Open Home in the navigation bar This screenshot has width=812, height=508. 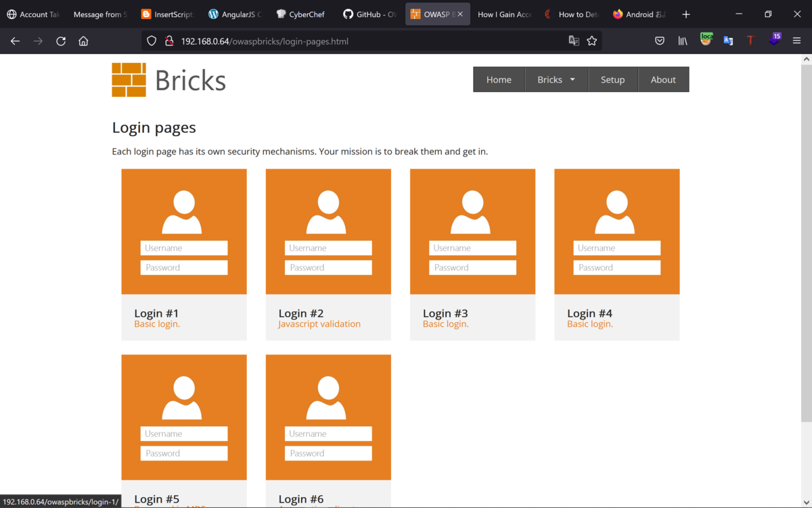point(499,79)
